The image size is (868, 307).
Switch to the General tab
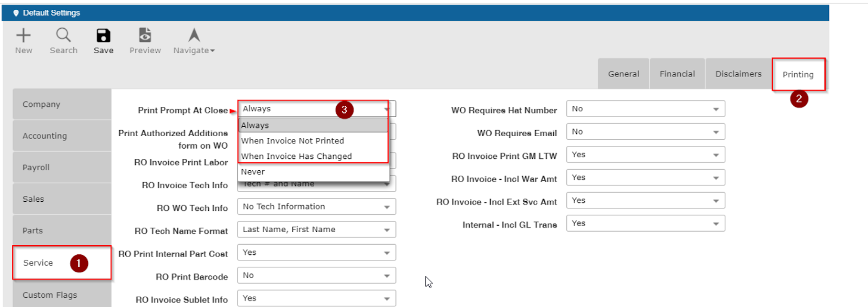pos(623,74)
